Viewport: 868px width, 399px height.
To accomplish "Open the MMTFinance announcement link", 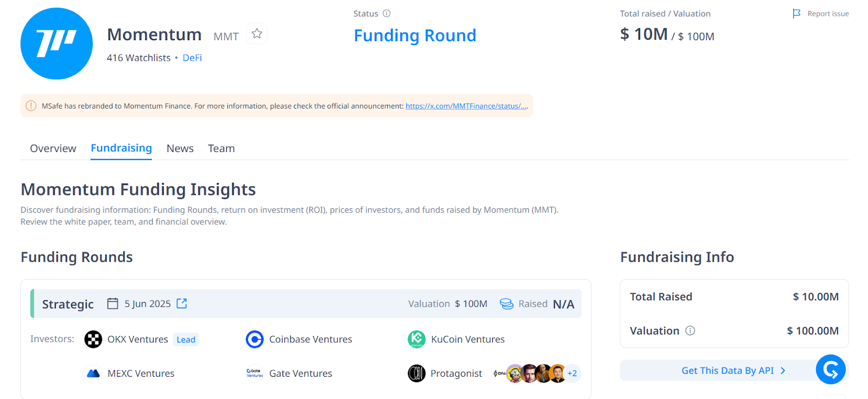I will 466,106.
